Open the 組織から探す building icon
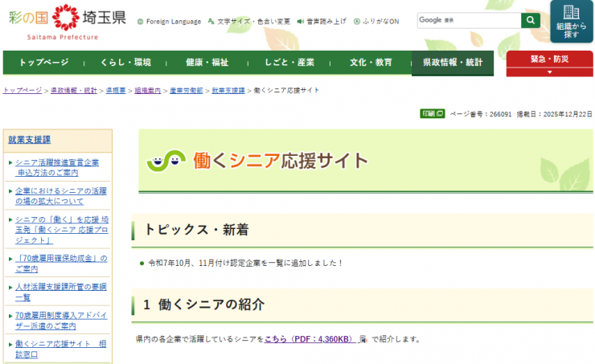Image resolution: width=595 pixels, height=364 pixels. 572,22
